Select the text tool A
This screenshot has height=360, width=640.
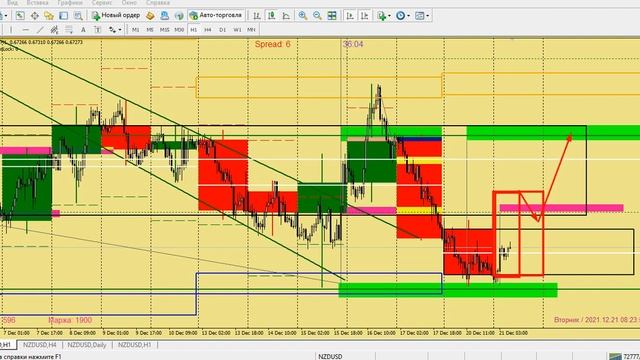[83, 30]
